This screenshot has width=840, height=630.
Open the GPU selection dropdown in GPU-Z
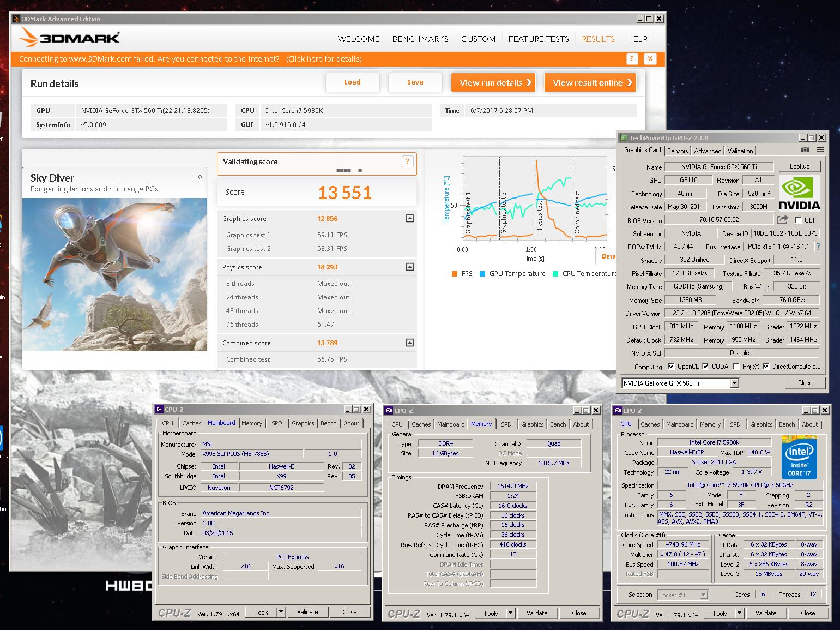pos(734,383)
